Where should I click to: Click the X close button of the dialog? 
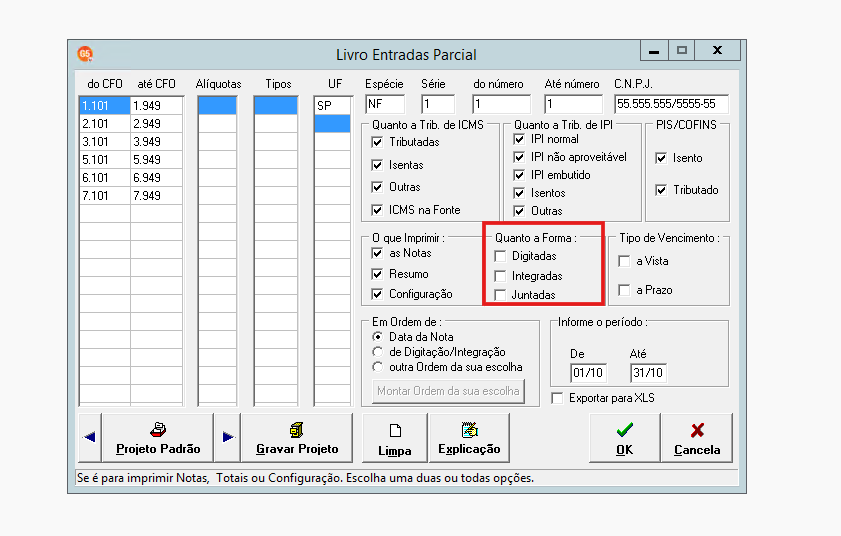pos(717,50)
